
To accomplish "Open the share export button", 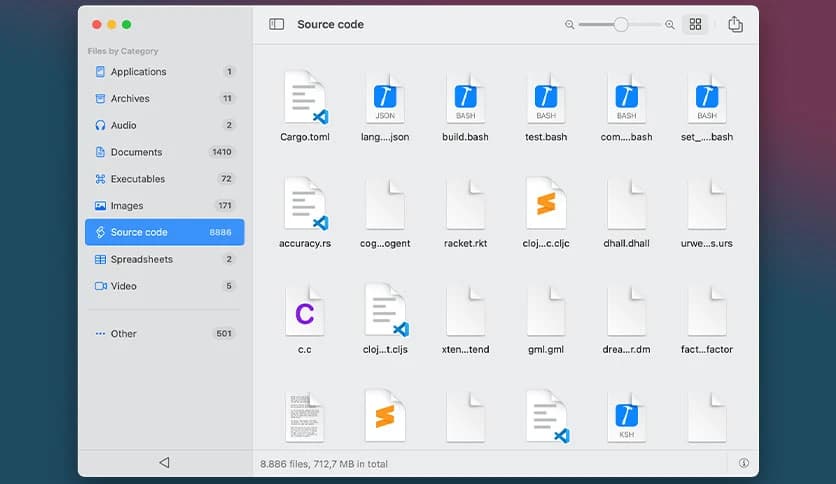I will coord(735,24).
